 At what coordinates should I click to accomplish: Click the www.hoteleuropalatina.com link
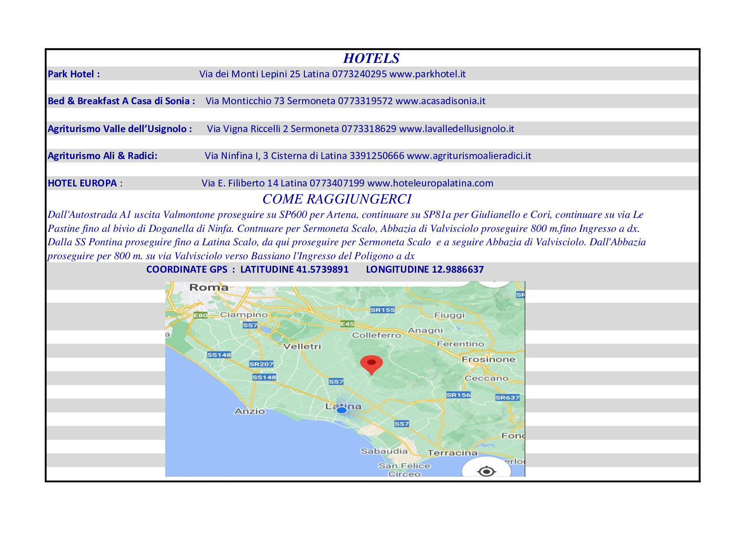430,183
